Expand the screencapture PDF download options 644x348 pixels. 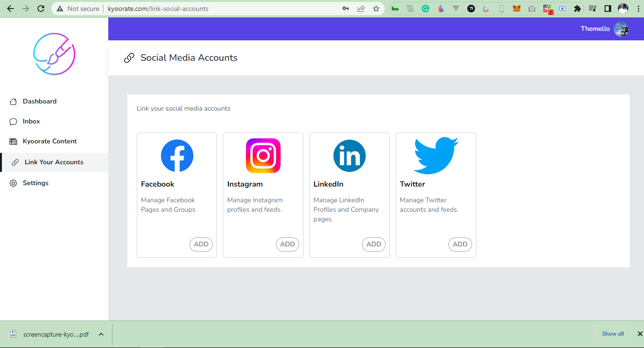(x=101, y=334)
